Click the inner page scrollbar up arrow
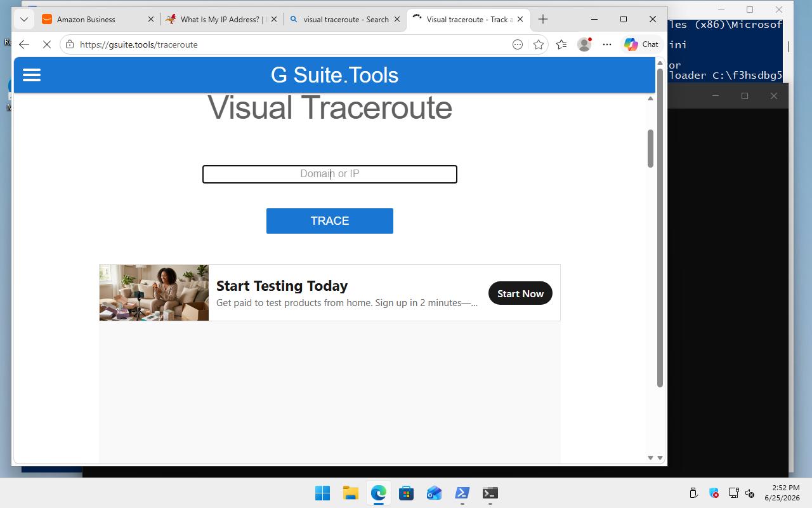 click(x=650, y=98)
